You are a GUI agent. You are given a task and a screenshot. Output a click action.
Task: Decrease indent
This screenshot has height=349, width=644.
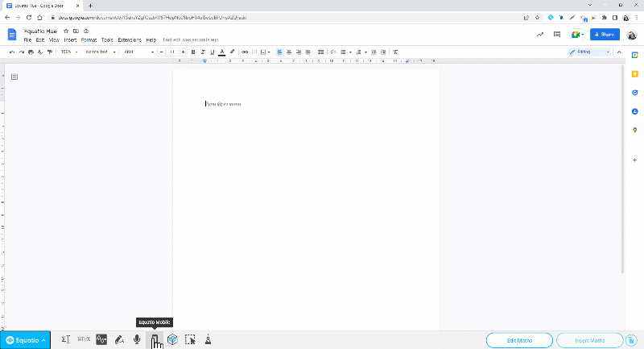(x=374, y=52)
